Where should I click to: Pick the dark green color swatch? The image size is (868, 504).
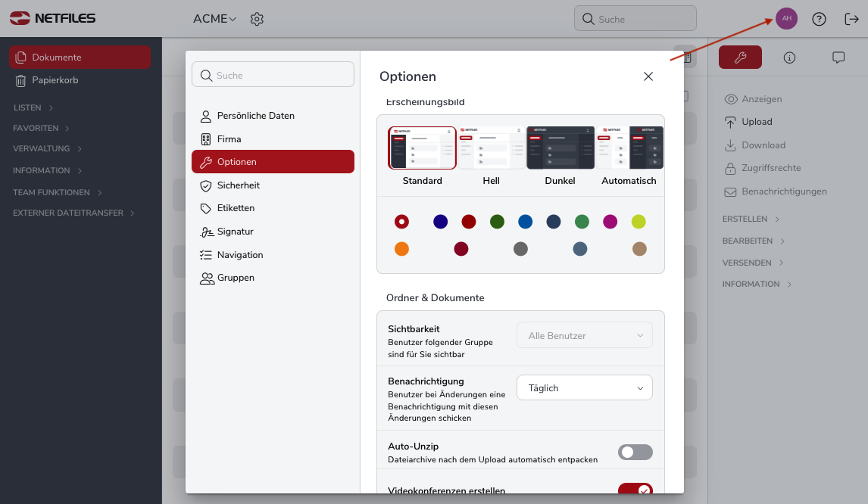click(x=497, y=222)
